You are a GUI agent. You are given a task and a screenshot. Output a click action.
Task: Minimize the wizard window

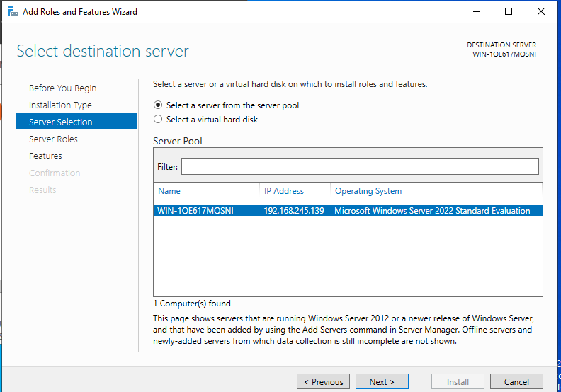click(x=477, y=11)
